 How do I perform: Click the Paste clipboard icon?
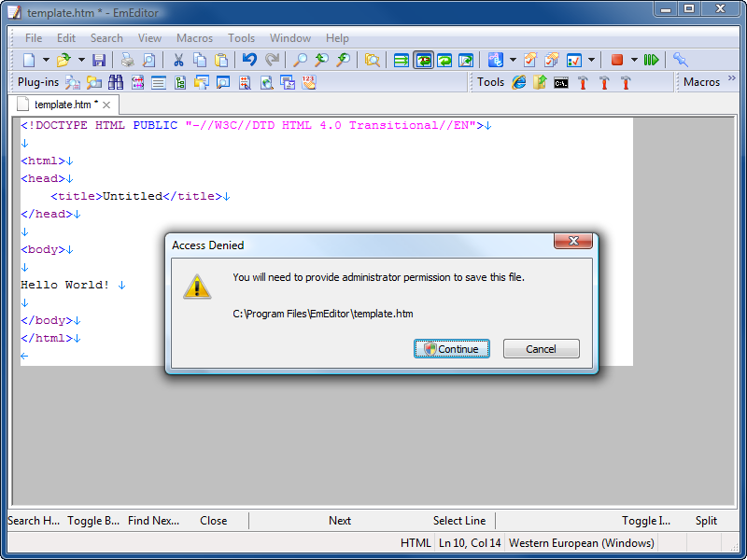click(221, 60)
